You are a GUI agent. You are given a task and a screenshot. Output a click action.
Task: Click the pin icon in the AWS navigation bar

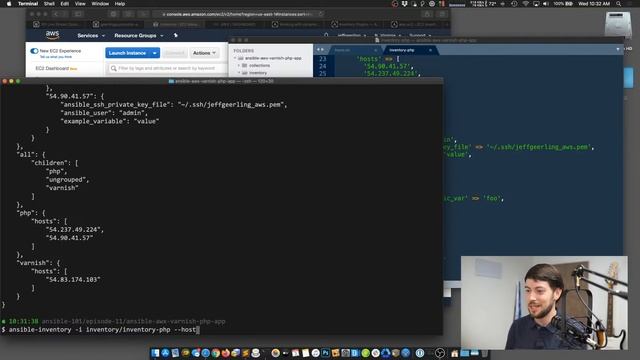(176, 36)
